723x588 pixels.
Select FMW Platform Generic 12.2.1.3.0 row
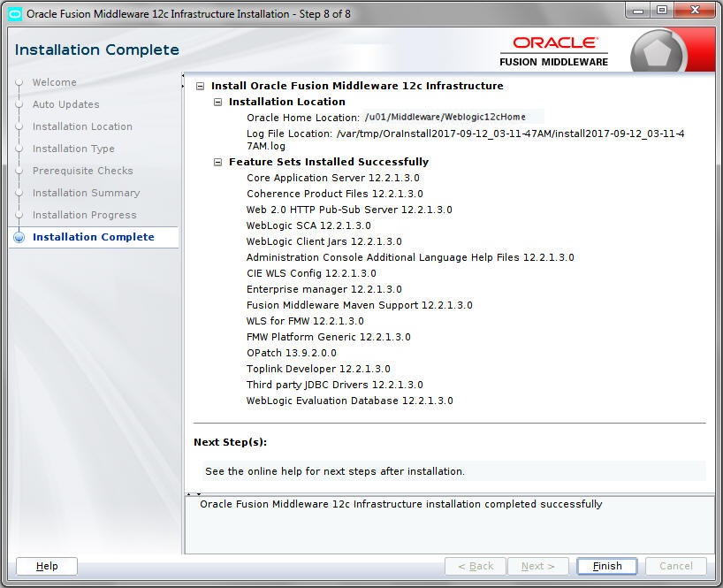click(x=328, y=337)
